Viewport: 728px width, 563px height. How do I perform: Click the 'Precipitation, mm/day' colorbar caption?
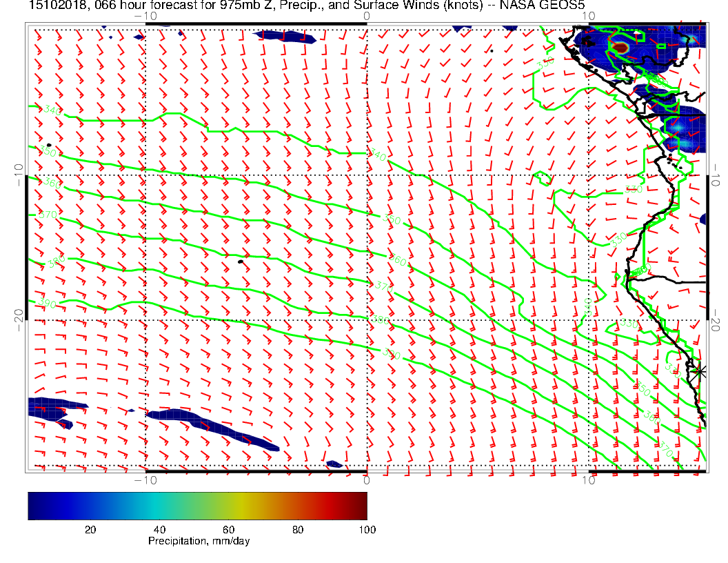[x=199, y=542]
